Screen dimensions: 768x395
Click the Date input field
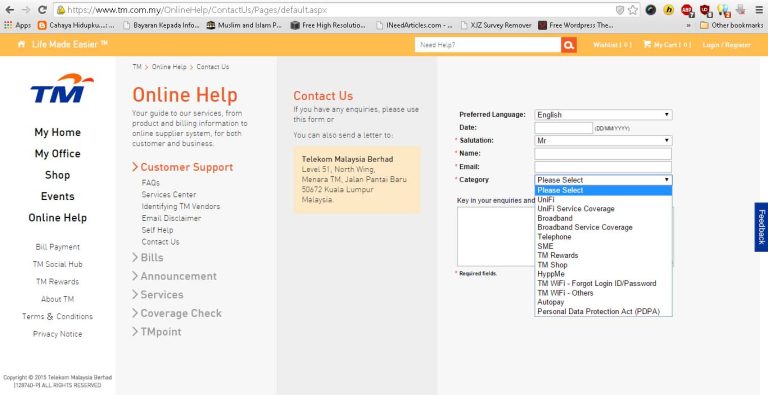point(563,128)
